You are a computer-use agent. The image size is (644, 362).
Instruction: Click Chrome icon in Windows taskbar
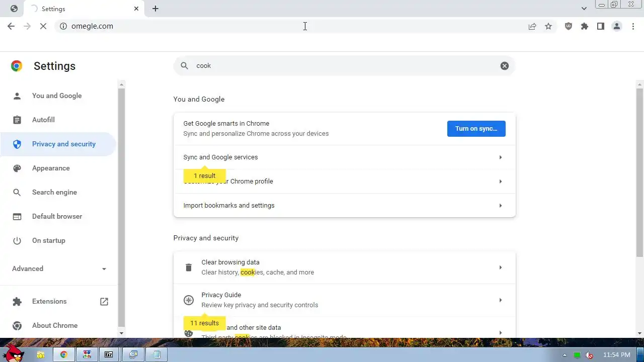coord(64,354)
